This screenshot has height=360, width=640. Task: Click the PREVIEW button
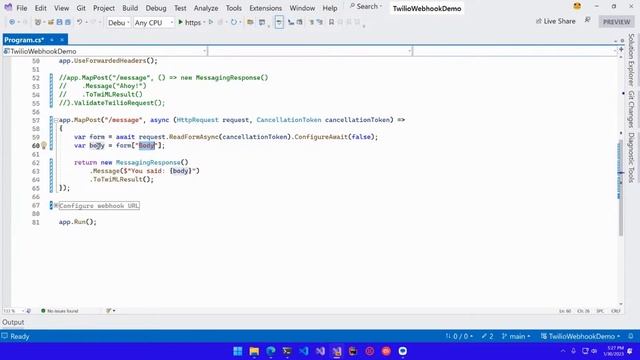616,22
